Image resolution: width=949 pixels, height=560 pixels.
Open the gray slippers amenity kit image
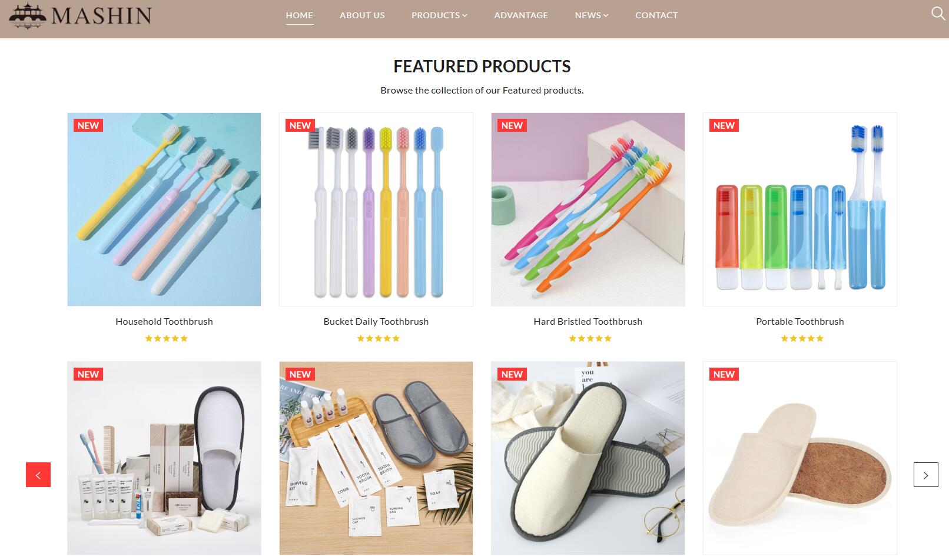click(376, 458)
